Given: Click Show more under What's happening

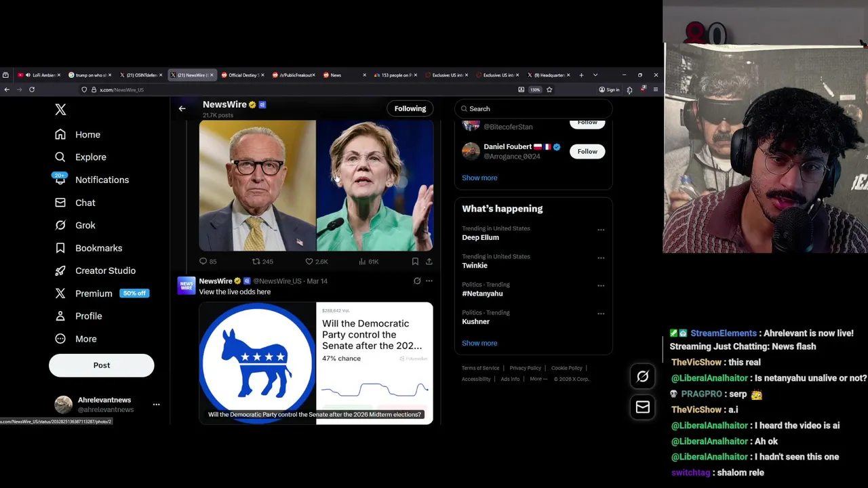Looking at the screenshot, I should click(x=479, y=343).
